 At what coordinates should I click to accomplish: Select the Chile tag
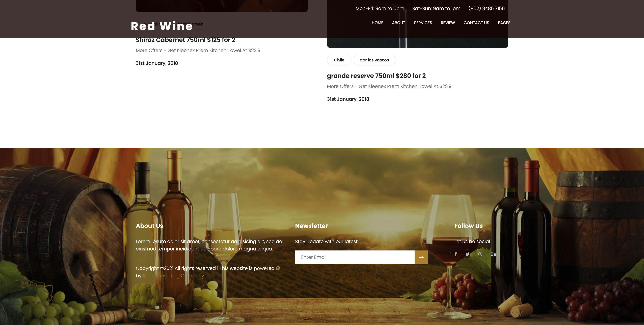[339, 60]
